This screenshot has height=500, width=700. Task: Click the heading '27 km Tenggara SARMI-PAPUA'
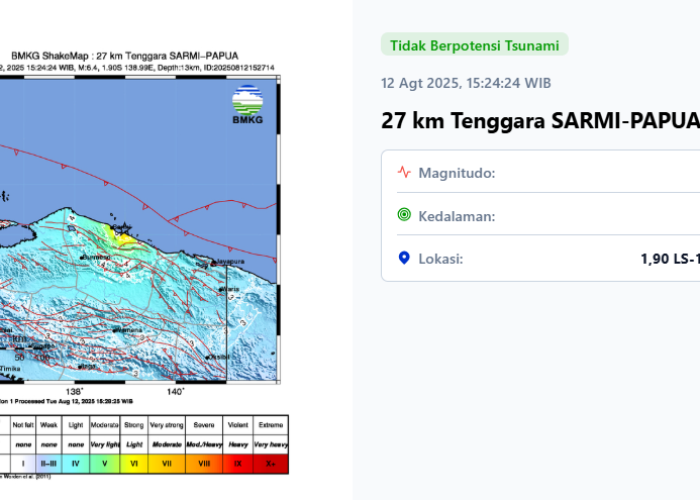coord(540,121)
